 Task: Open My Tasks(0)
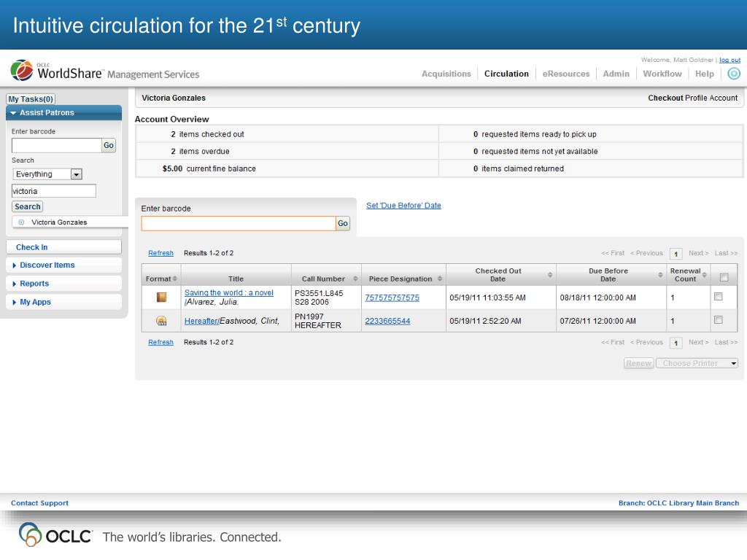pyautogui.click(x=31, y=99)
